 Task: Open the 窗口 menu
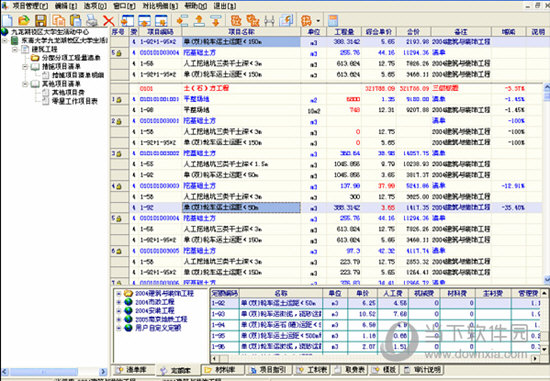[x=124, y=6]
